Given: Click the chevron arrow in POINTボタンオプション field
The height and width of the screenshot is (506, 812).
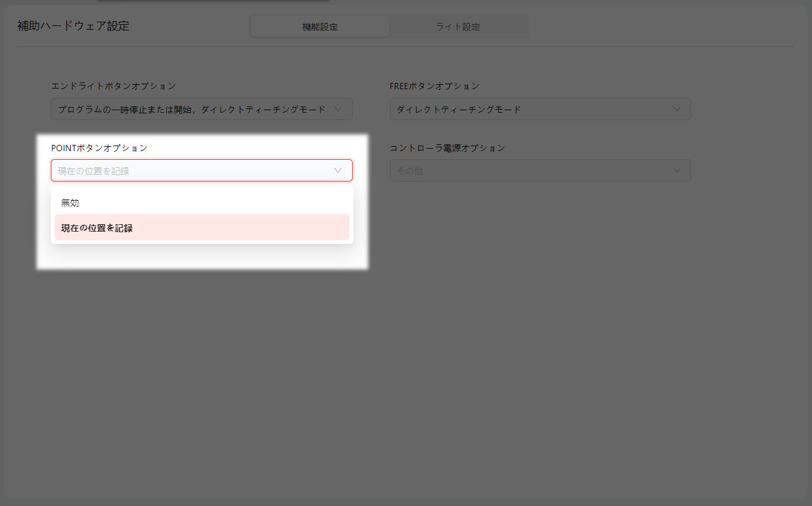Looking at the screenshot, I should coord(338,170).
